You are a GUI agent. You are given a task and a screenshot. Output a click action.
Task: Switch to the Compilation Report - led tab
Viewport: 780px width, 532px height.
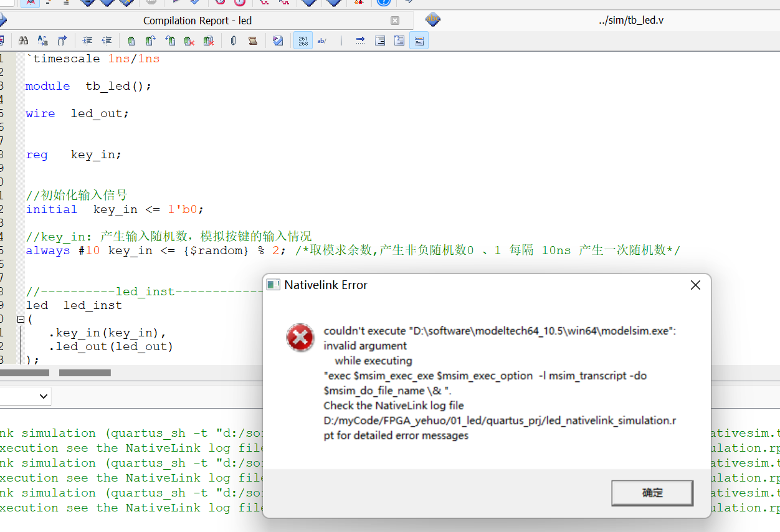[x=197, y=20]
